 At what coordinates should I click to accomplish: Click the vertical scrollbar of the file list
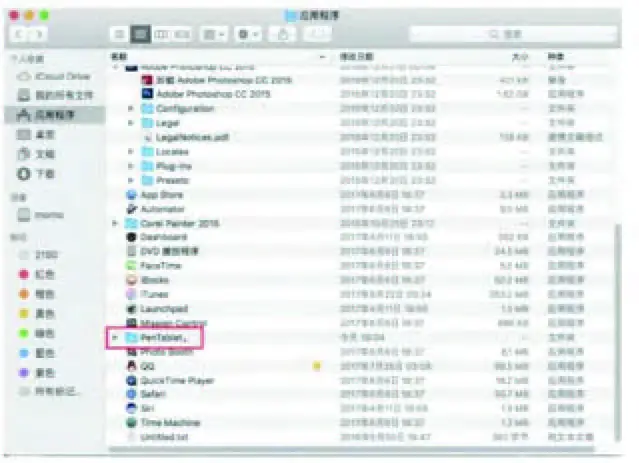point(618,332)
